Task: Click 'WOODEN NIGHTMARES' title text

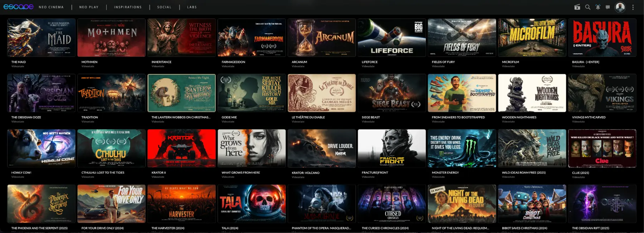Action: 519,118
